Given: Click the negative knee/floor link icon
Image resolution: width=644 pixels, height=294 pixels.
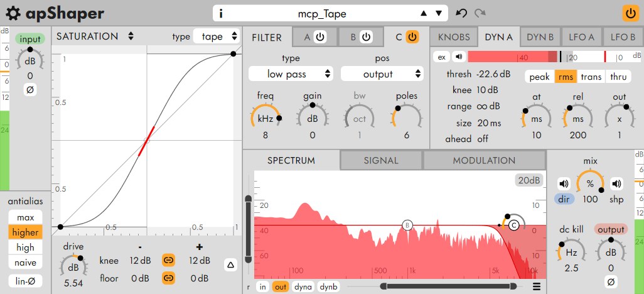Looking at the screenshot, I should tap(168, 260).
